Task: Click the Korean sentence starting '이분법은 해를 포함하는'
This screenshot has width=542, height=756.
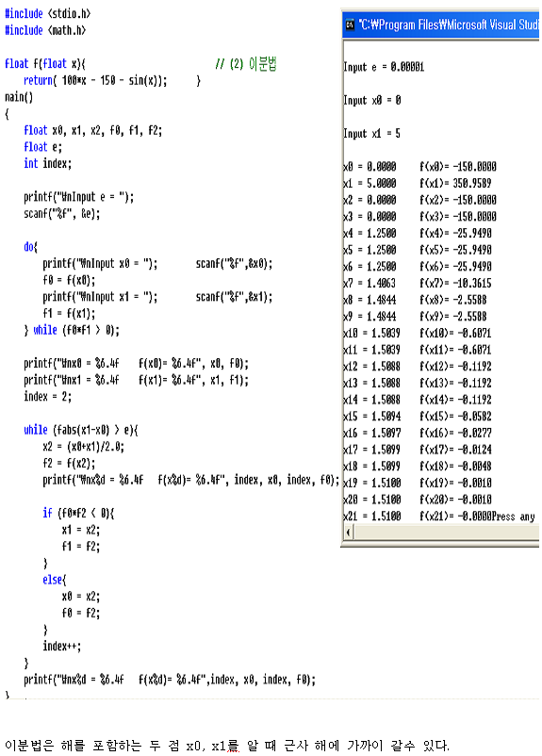Action: click(x=227, y=746)
